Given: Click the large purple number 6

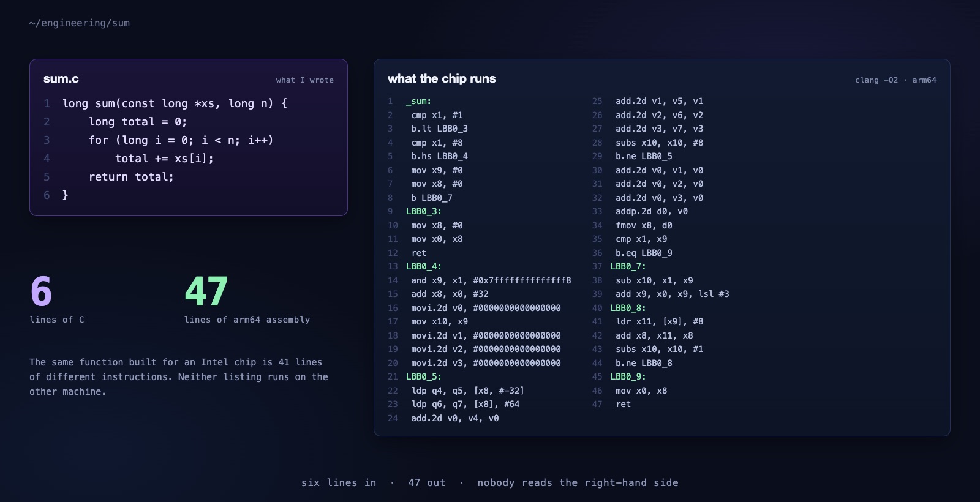Looking at the screenshot, I should 41,291.
